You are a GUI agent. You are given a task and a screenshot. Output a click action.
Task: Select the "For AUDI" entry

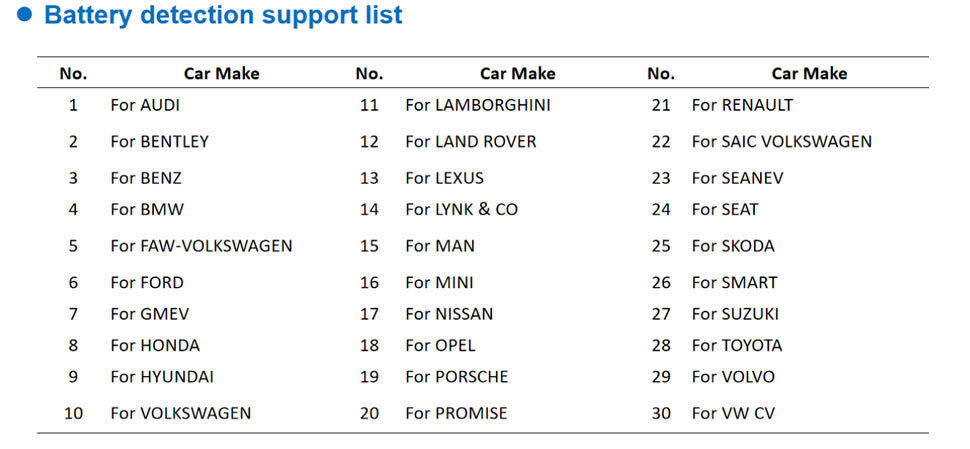pos(145,105)
